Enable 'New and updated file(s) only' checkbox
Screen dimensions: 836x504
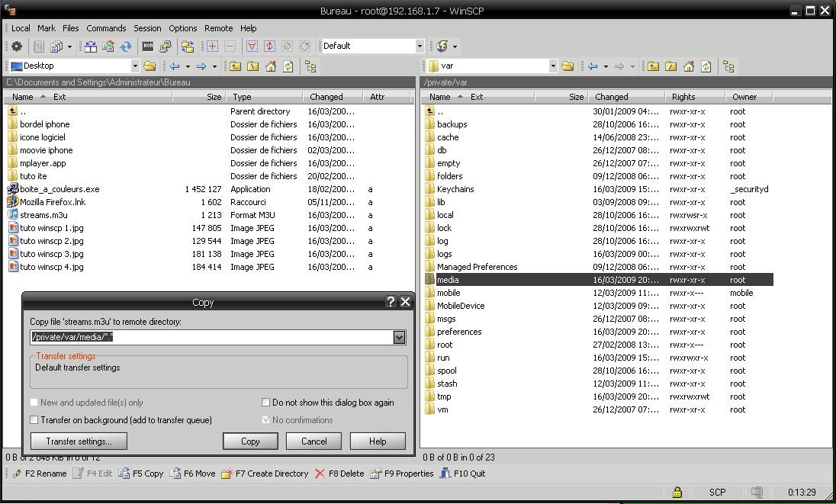click(x=34, y=402)
